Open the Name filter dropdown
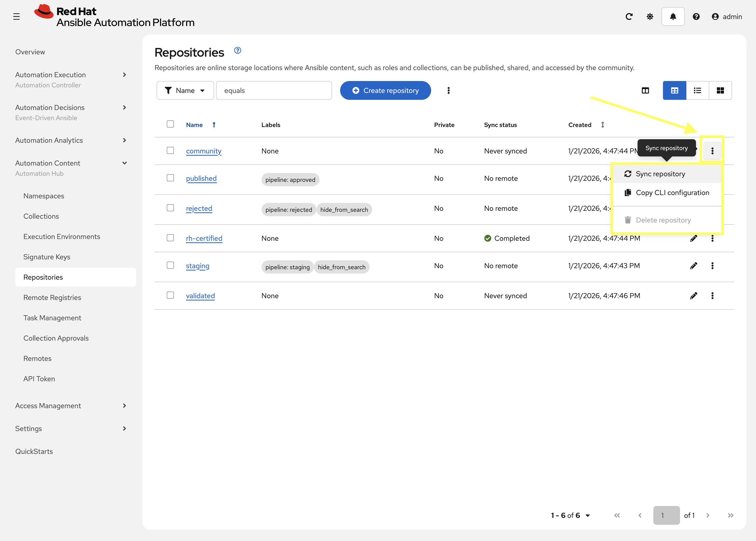The width and height of the screenshot is (756, 541). (185, 90)
